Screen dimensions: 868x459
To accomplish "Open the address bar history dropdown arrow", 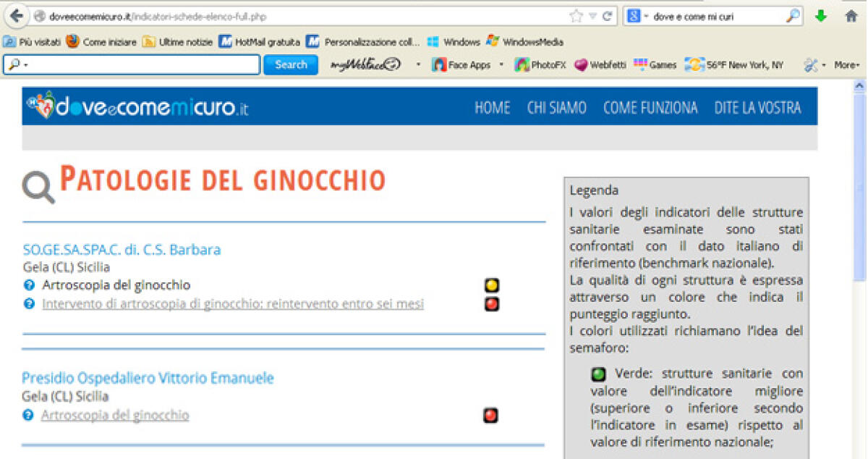I will point(593,16).
